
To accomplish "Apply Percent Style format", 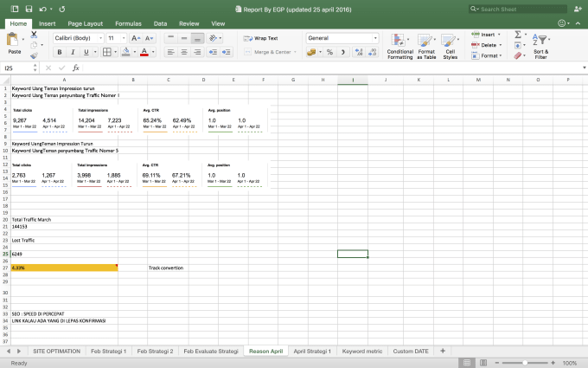I will tap(329, 52).
